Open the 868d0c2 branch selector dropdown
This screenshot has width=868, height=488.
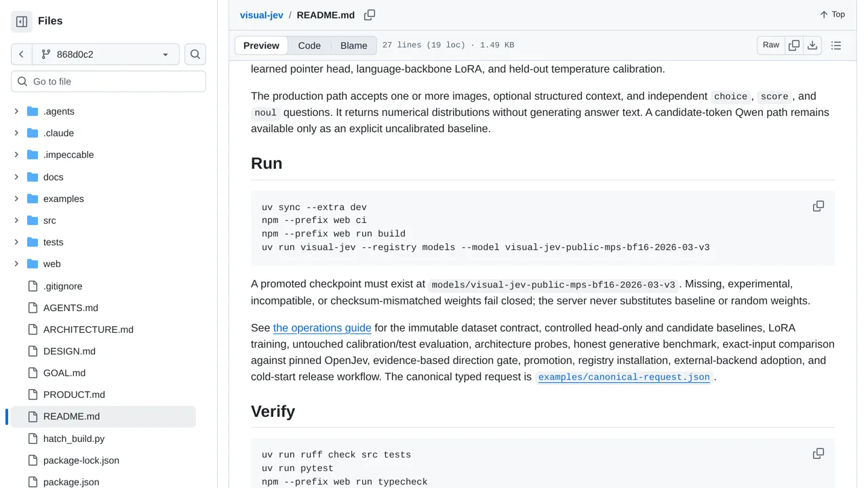click(x=105, y=54)
